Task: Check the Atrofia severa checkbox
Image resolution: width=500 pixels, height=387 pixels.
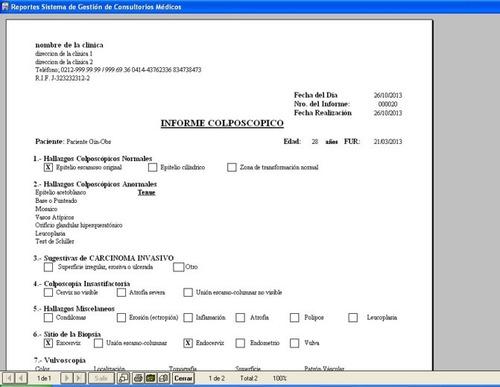Action: 121,293
